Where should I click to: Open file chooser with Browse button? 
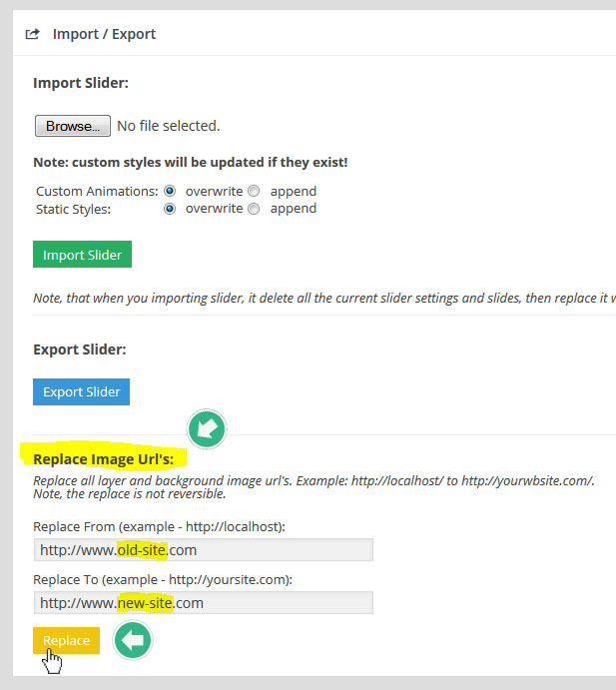[x=72, y=126]
